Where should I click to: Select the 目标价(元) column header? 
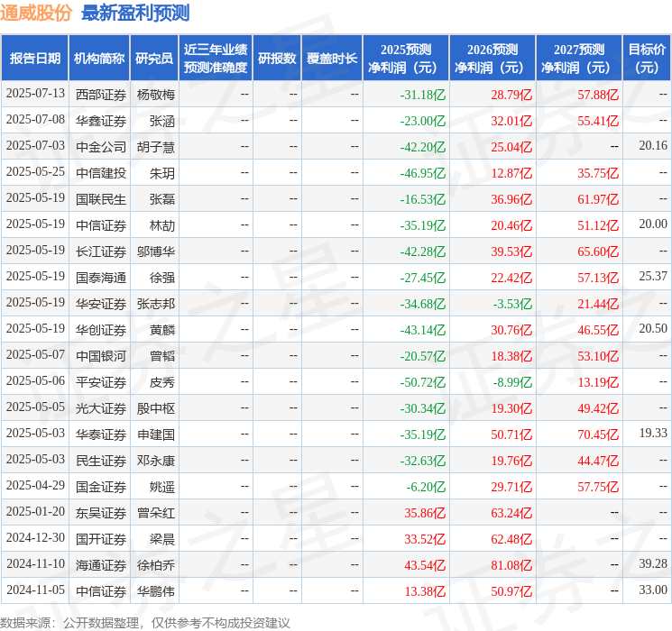point(647,59)
